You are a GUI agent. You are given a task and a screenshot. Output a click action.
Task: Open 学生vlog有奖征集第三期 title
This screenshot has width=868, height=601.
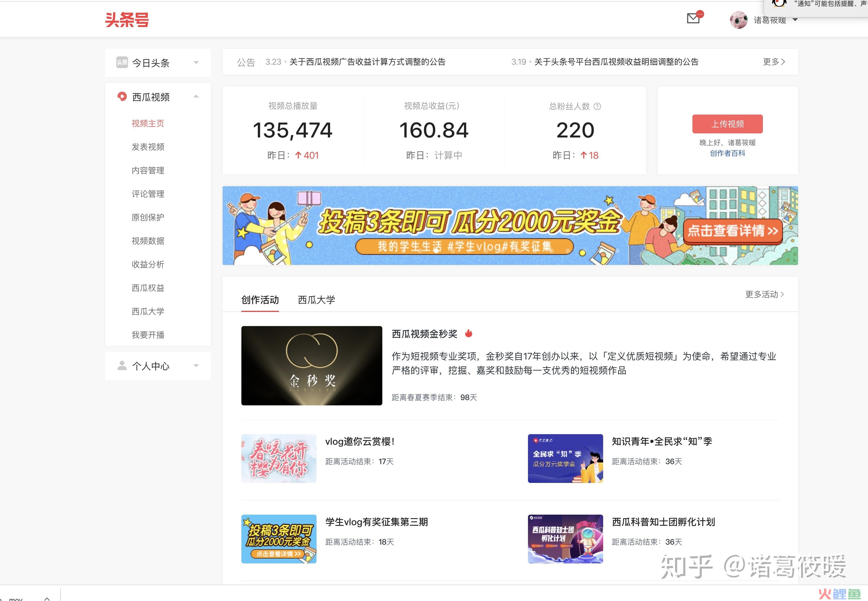coord(377,522)
